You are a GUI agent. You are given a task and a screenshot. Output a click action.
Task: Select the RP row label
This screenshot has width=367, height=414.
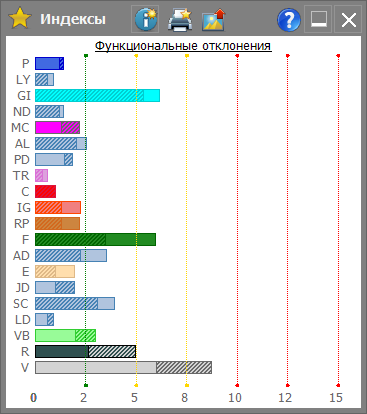(22, 223)
